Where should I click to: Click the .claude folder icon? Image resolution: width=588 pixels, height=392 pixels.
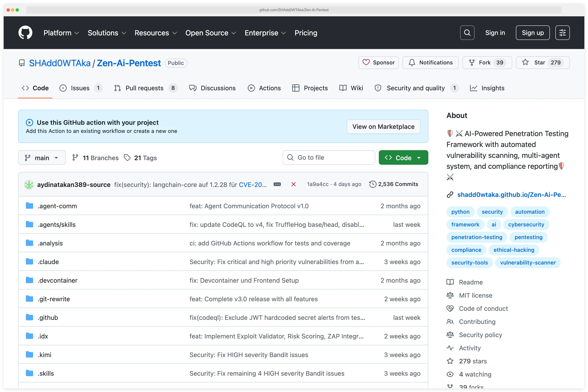(x=29, y=262)
